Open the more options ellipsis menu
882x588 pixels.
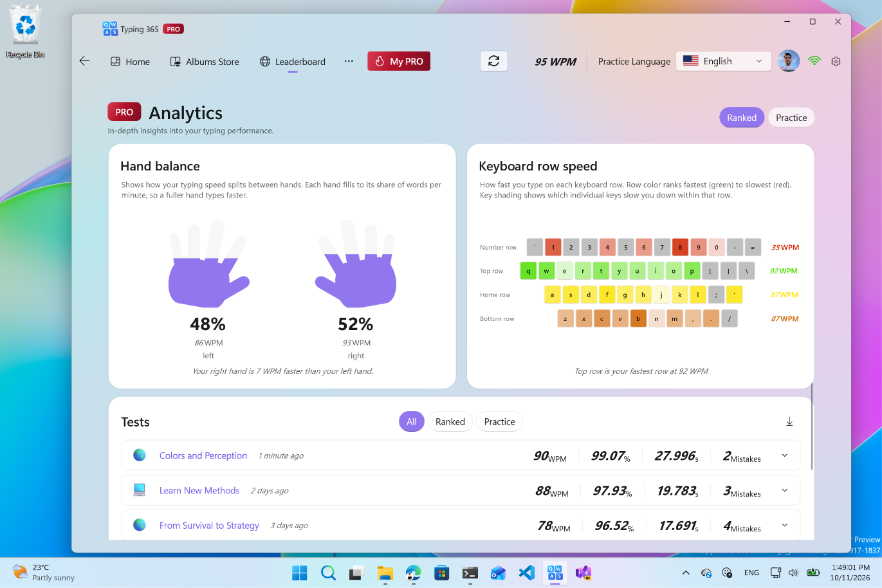(349, 61)
